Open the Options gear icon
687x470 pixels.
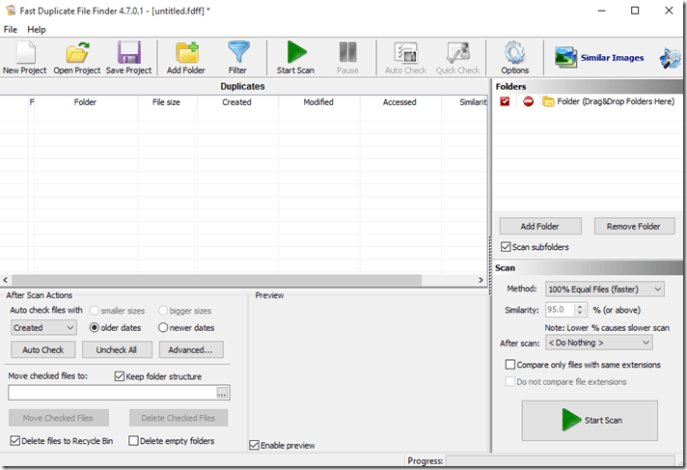point(515,57)
